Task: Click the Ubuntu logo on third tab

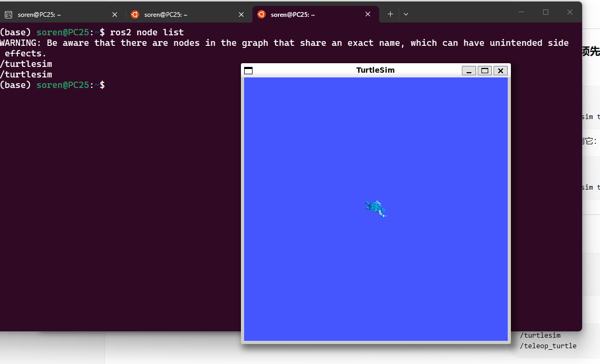Action: pyautogui.click(x=262, y=14)
